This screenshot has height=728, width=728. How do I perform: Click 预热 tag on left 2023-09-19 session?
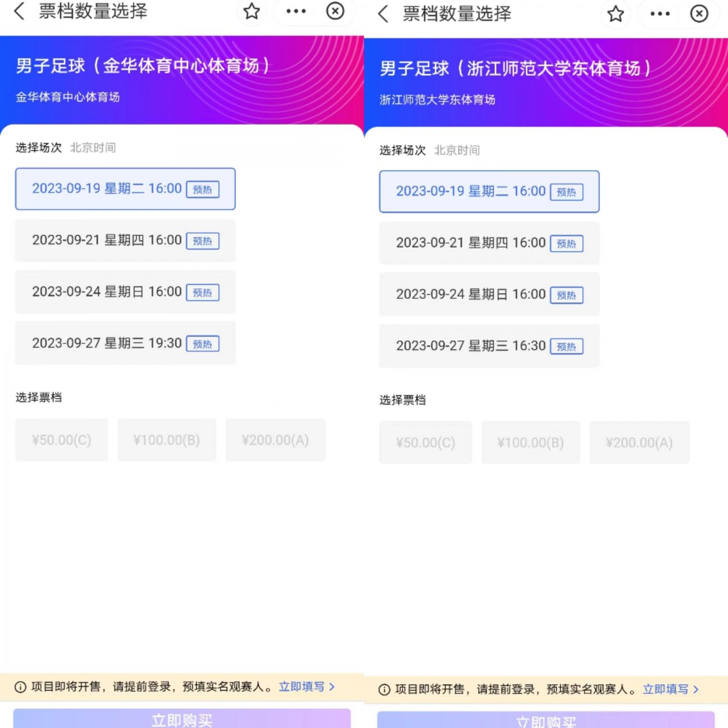tap(202, 189)
